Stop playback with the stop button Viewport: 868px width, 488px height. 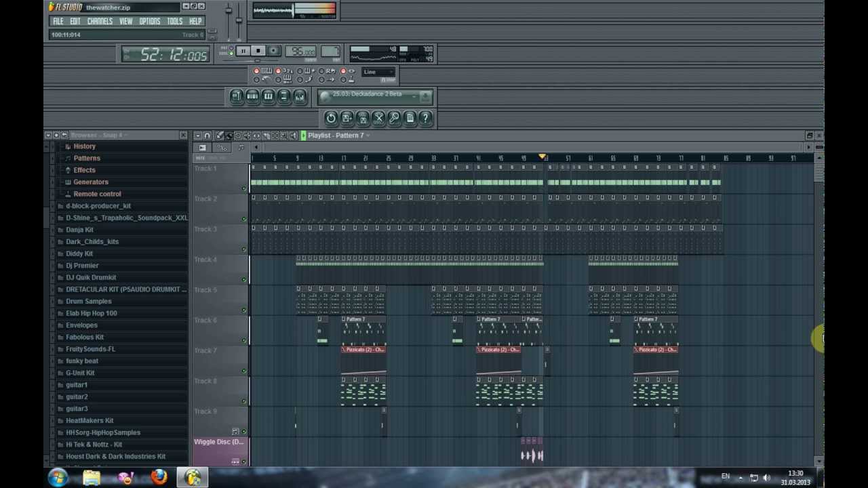coord(258,51)
